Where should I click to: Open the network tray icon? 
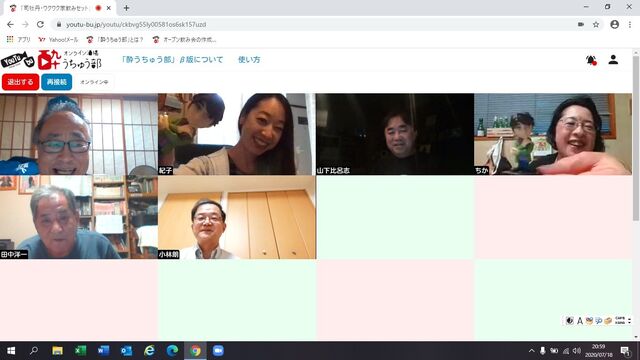tap(566, 351)
